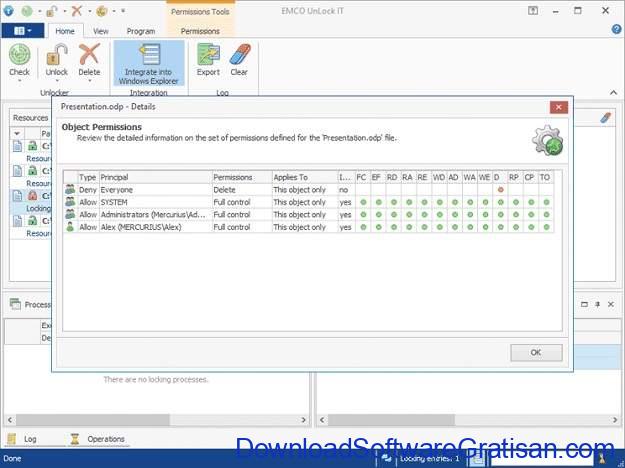
Task: Click user icon of Alex row
Action: 70,227
